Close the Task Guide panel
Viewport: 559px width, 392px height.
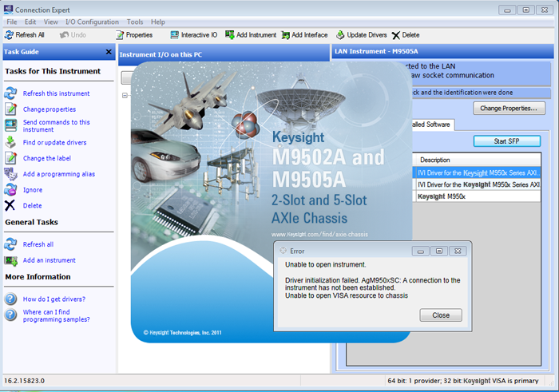pos(109,52)
